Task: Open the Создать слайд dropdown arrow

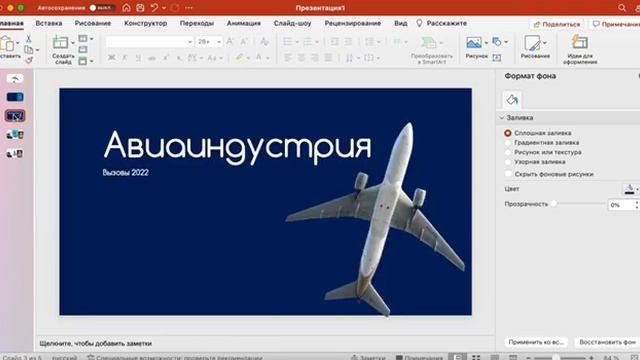Action: pos(72,42)
